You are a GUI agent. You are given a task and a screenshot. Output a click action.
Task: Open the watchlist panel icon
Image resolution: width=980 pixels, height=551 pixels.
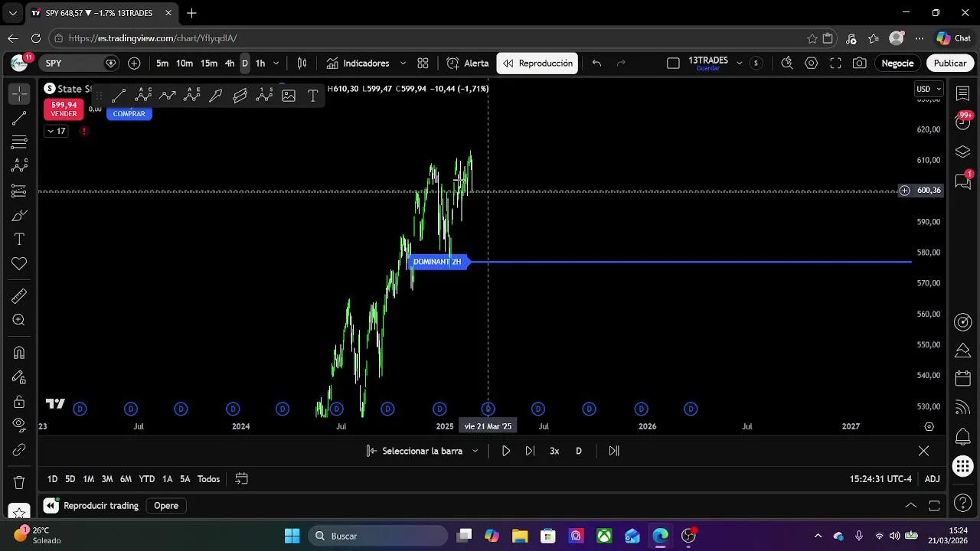pyautogui.click(x=963, y=93)
